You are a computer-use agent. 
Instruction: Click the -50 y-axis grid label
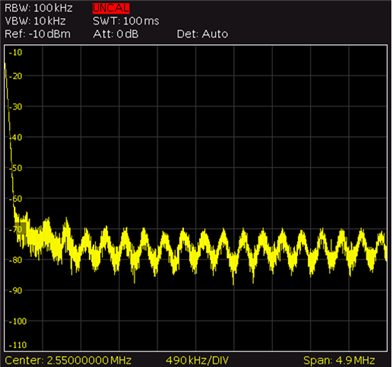pos(15,168)
